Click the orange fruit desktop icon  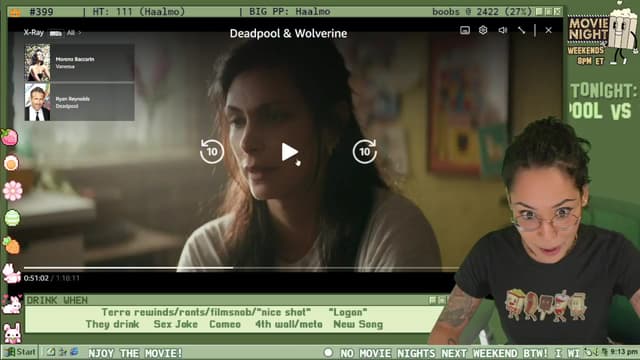click(x=11, y=163)
